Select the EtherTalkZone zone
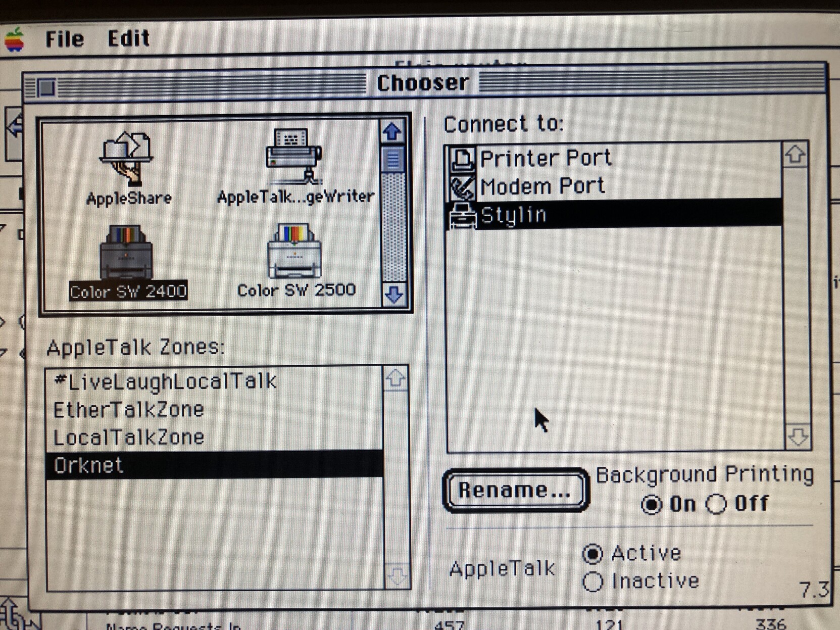840x630 pixels. 214,409
